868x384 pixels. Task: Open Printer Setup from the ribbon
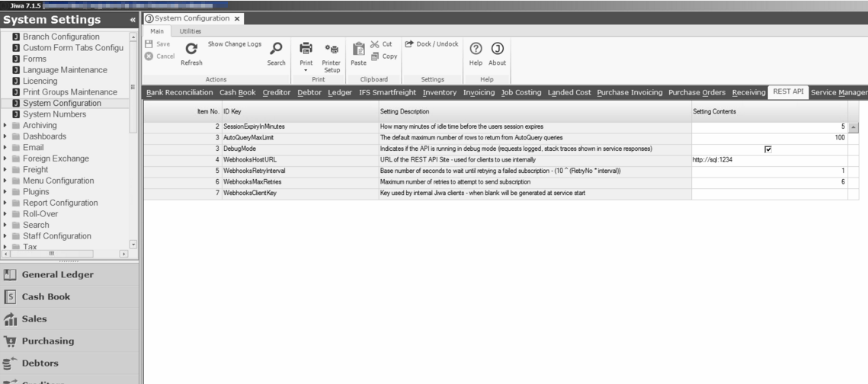coord(332,50)
